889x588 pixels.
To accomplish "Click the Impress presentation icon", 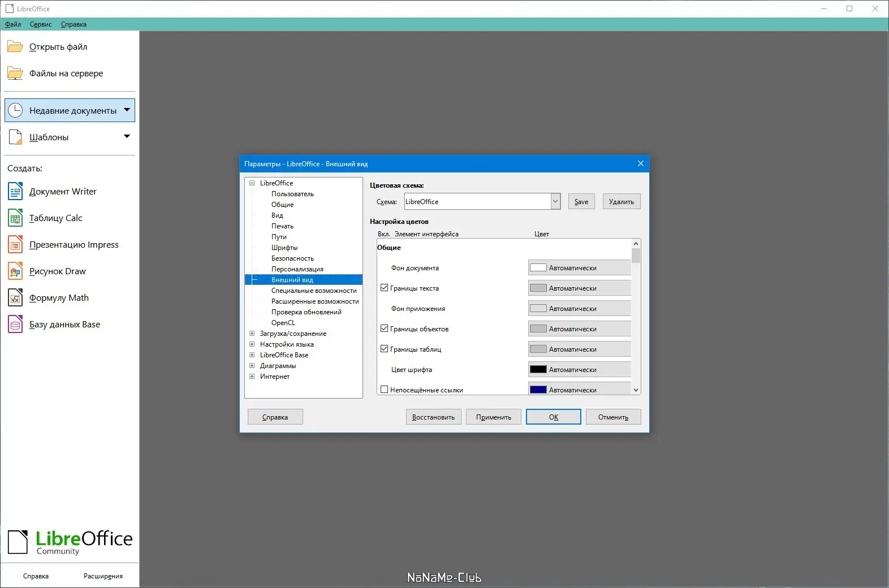I will 15,244.
